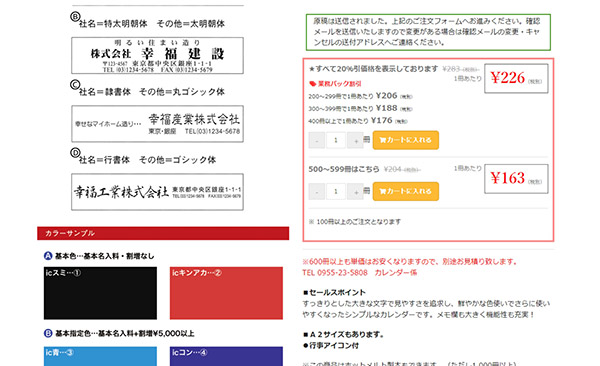
Task: Select the icキンアカ red color swatch
Action: (226, 293)
